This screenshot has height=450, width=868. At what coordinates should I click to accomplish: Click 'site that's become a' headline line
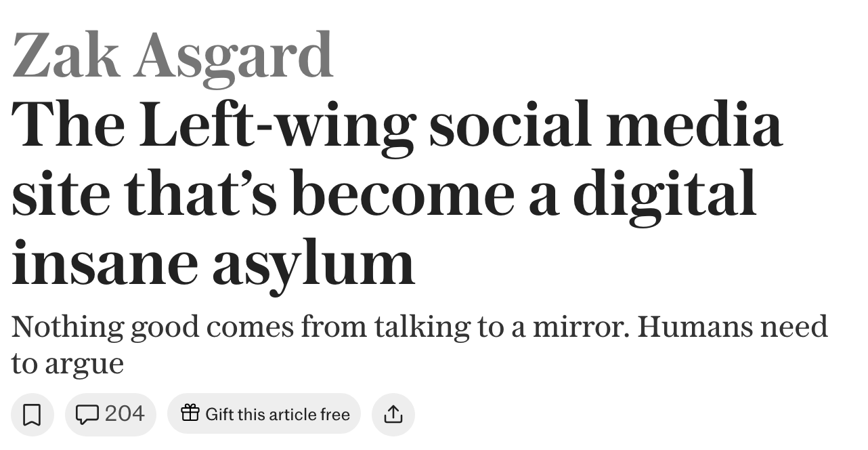tap(285, 195)
